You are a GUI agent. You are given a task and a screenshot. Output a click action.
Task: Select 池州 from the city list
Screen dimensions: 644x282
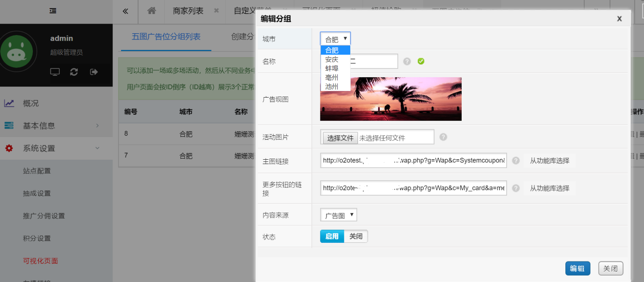[x=335, y=86]
